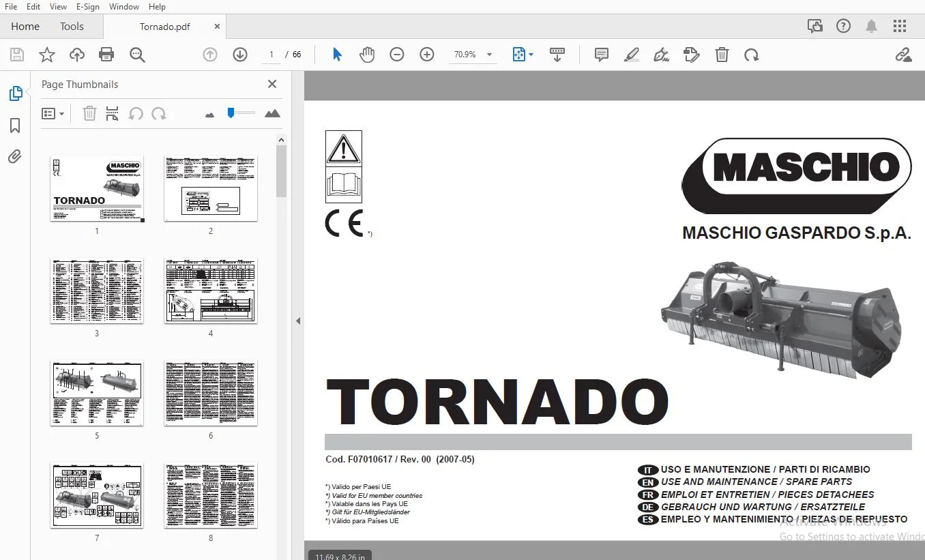Go to previous page arrow
The width and height of the screenshot is (925, 560).
coord(210,55)
